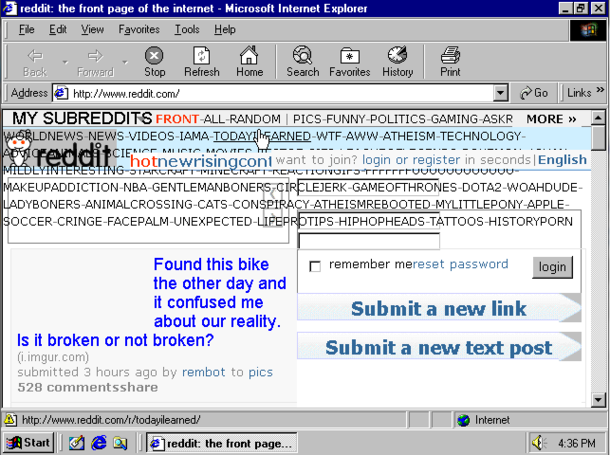This screenshot has height=455, width=610.
Task: Click the reddit alien logo
Action: (19, 151)
